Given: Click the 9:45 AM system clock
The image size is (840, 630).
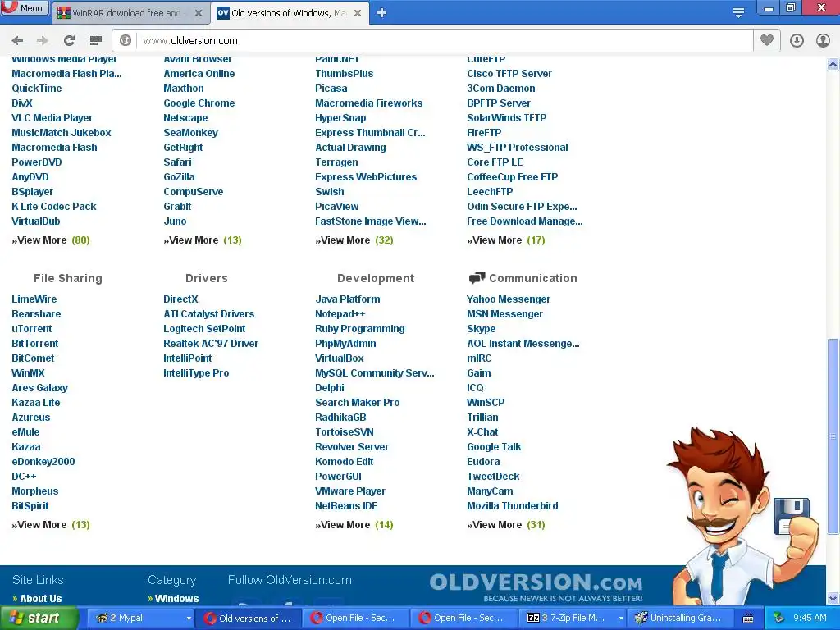Looking at the screenshot, I should click(x=810, y=618).
